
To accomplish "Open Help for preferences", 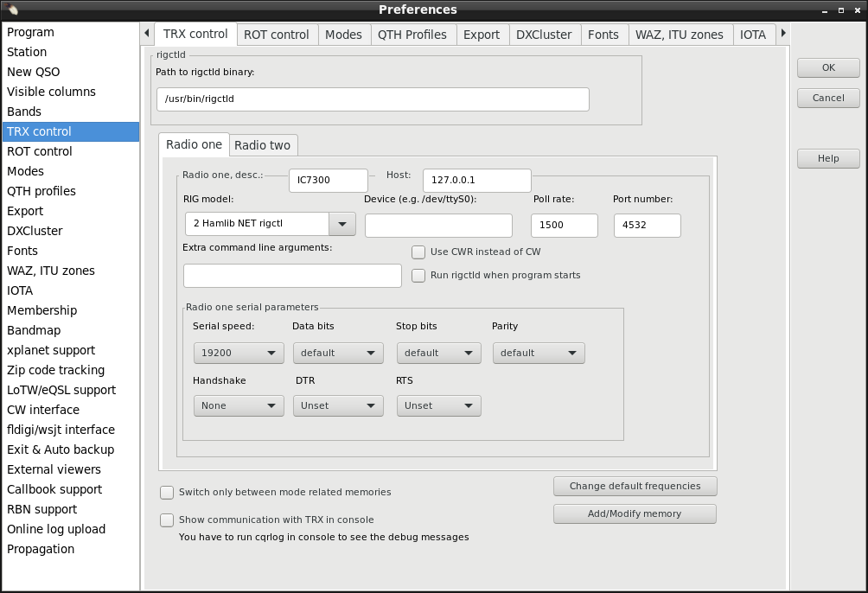I will pos(829,158).
